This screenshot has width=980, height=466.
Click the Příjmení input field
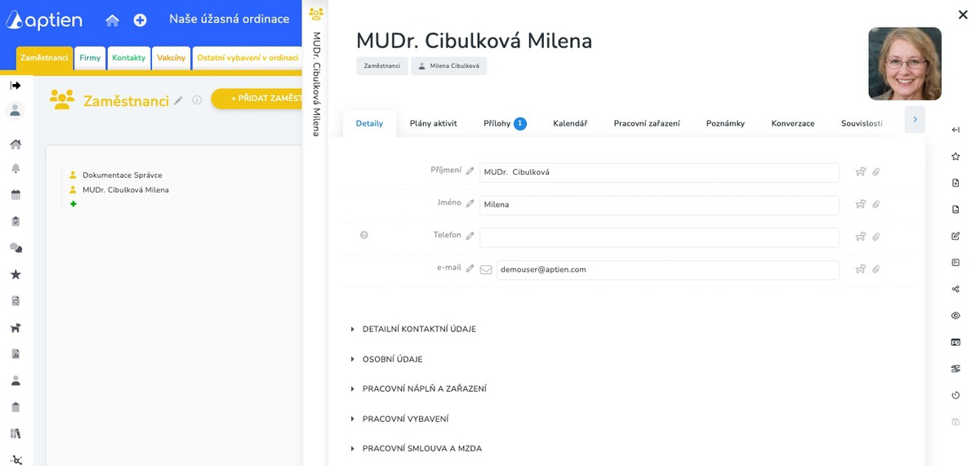tap(659, 172)
